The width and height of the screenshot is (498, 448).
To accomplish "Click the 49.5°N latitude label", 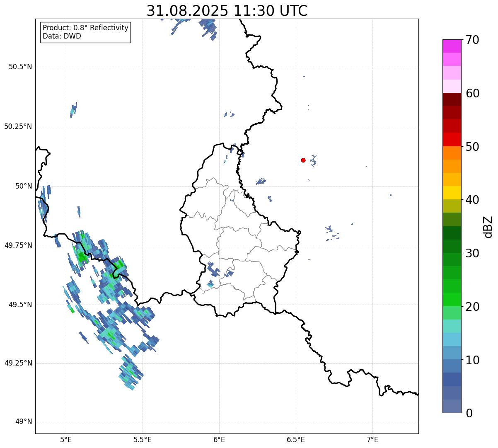I will pos(20,305).
